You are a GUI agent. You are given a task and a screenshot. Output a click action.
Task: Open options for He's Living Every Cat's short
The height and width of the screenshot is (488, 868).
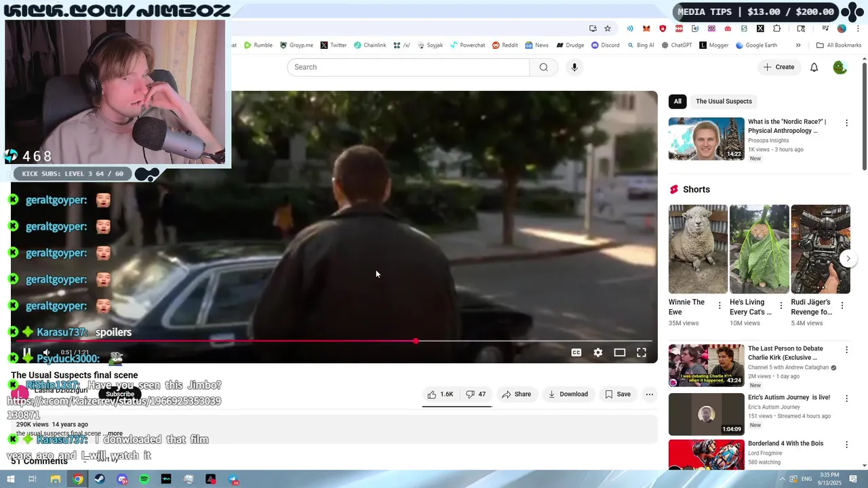(781, 306)
